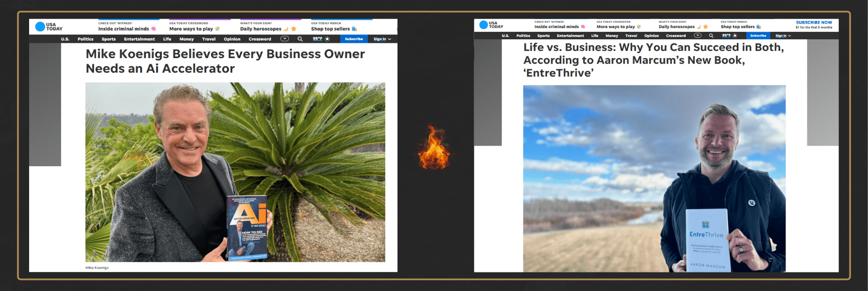Screen dimensions: 868x291
Task: Click sun weather icon on Mike Koenigs page
Action: (327, 39)
